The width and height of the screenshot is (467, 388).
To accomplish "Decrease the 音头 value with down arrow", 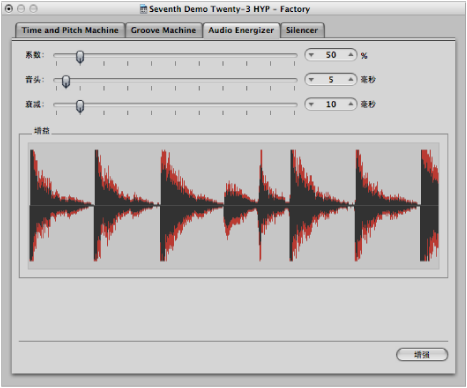I will point(311,80).
